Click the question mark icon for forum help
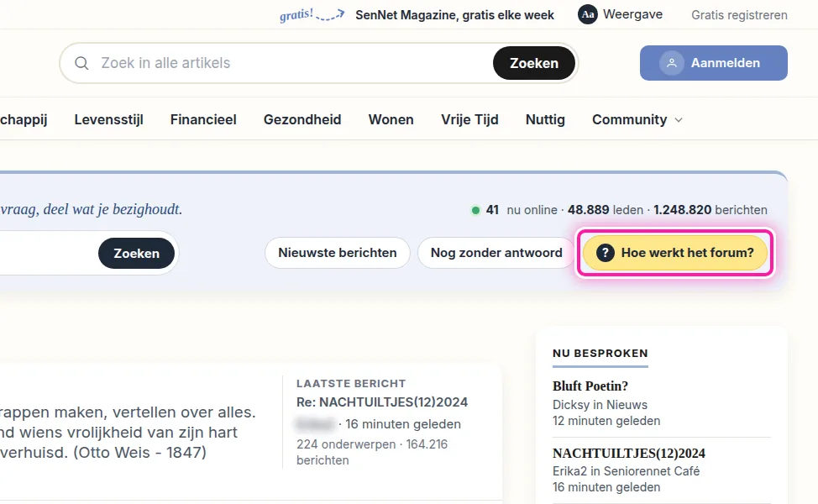The image size is (818, 504). (606, 253)
